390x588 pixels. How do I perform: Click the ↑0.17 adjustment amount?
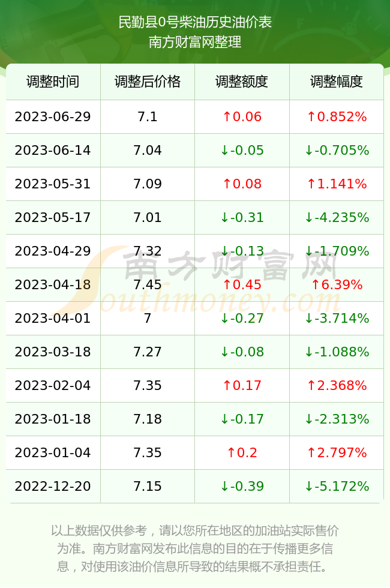pos(242,385)
